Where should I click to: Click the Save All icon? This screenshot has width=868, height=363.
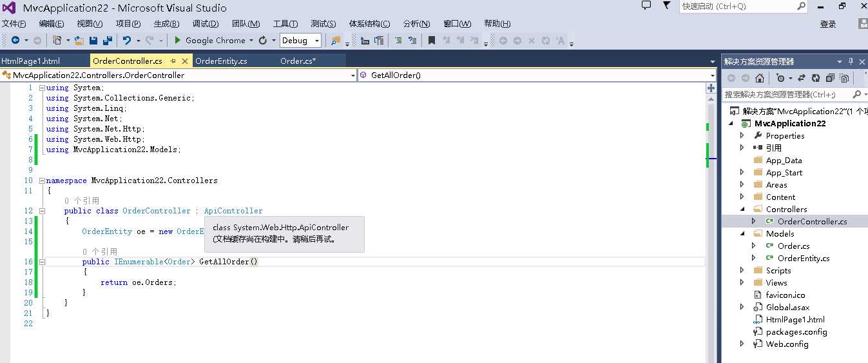coord(108,40)
